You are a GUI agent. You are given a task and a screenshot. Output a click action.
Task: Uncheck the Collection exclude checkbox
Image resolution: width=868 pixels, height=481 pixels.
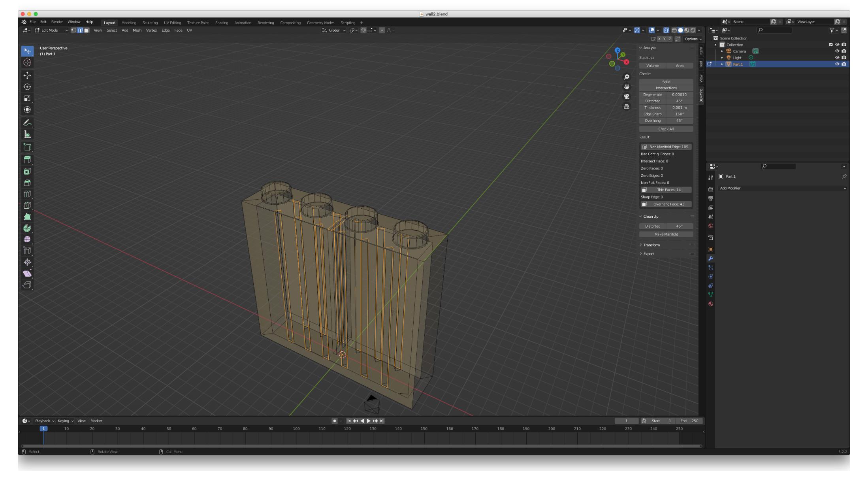830,45
